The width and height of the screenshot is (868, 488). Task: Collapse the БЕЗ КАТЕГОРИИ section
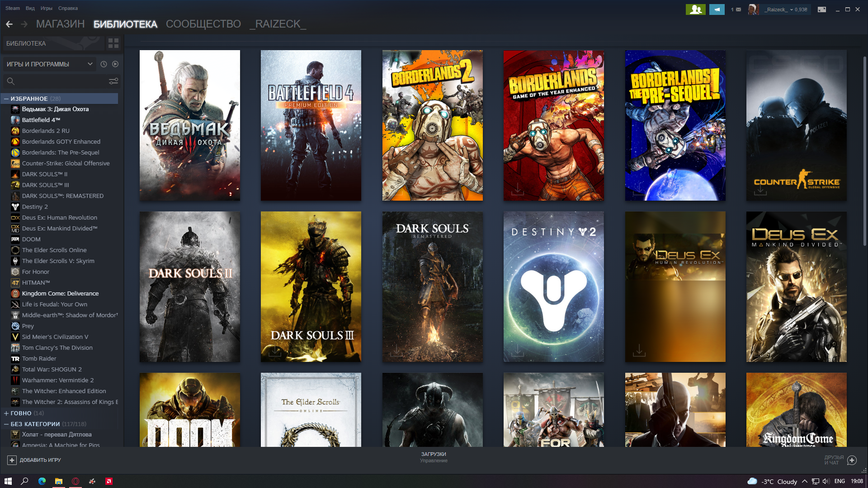[x=6, y=424]
